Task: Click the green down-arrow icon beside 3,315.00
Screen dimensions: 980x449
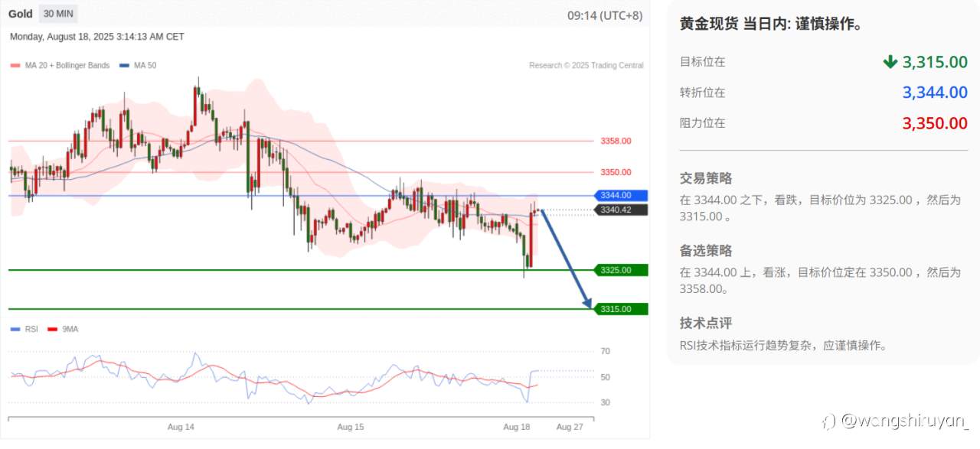Action: pos(890,62)
